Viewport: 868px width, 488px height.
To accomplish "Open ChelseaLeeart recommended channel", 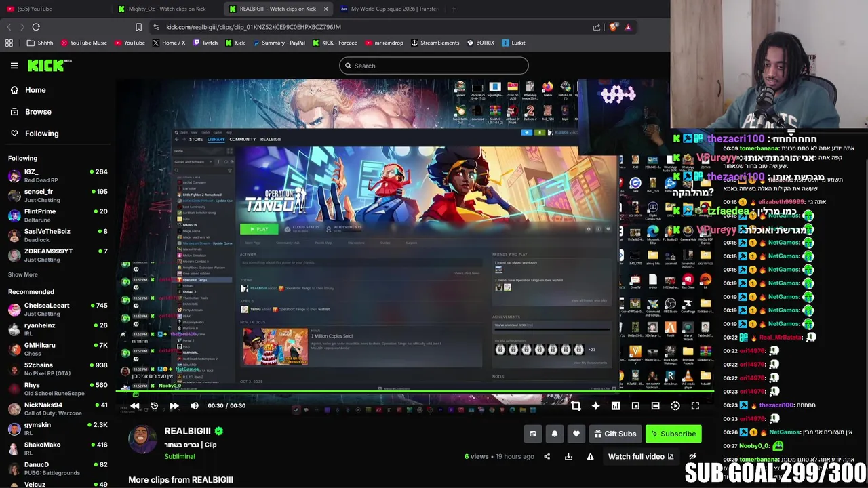I will 58,309.
